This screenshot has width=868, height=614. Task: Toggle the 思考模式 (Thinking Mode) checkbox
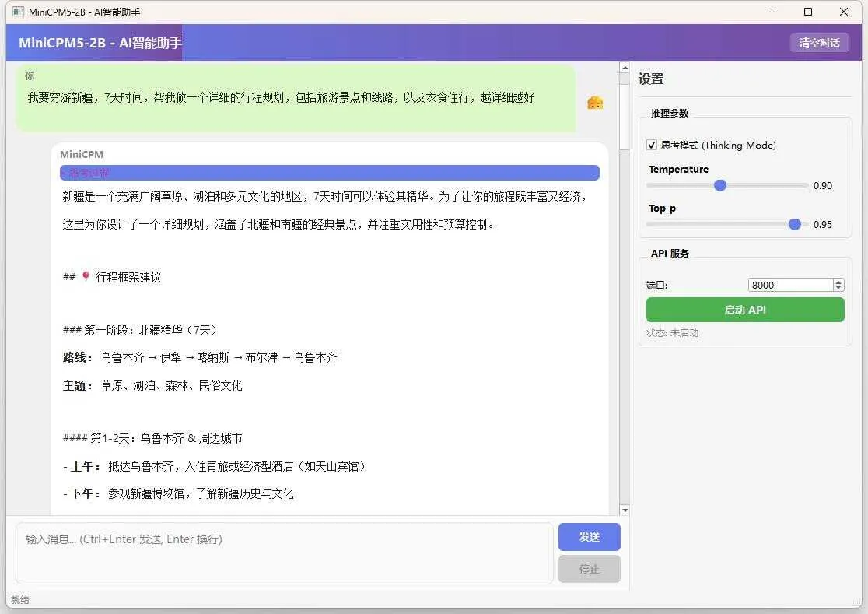pos(652,145)
